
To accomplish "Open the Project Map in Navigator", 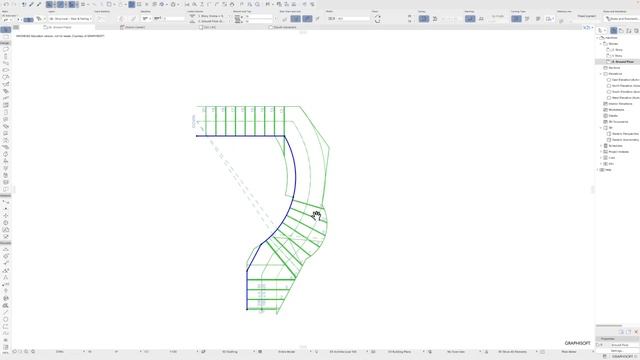I will pos(613,31).
